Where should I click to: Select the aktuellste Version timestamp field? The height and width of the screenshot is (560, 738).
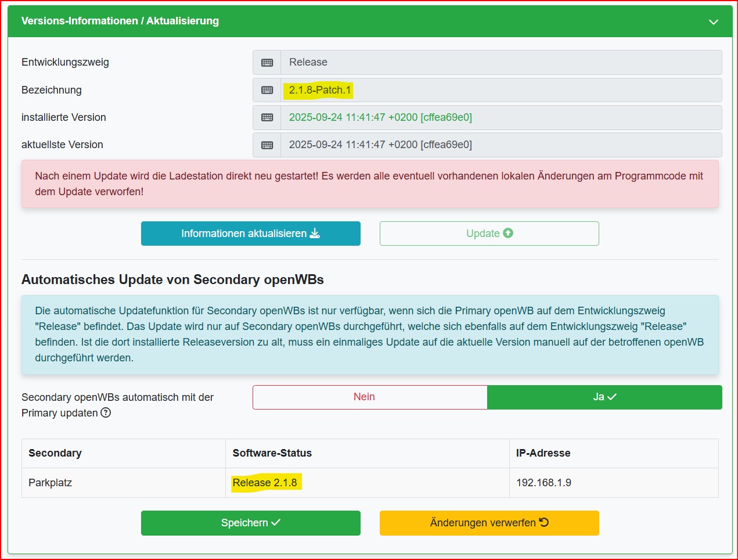coord(501,145)
